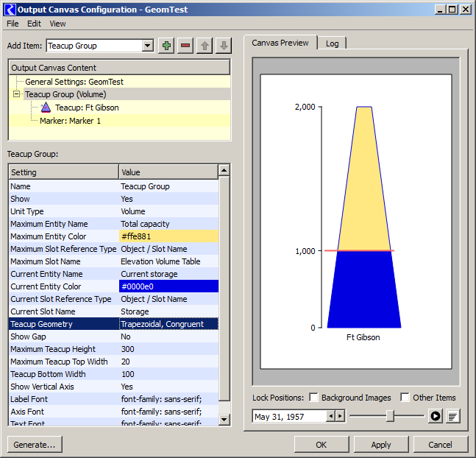Click the Generate... button
Image resolution: width=476 pixels, height=458 pixels.
(35, 445)
